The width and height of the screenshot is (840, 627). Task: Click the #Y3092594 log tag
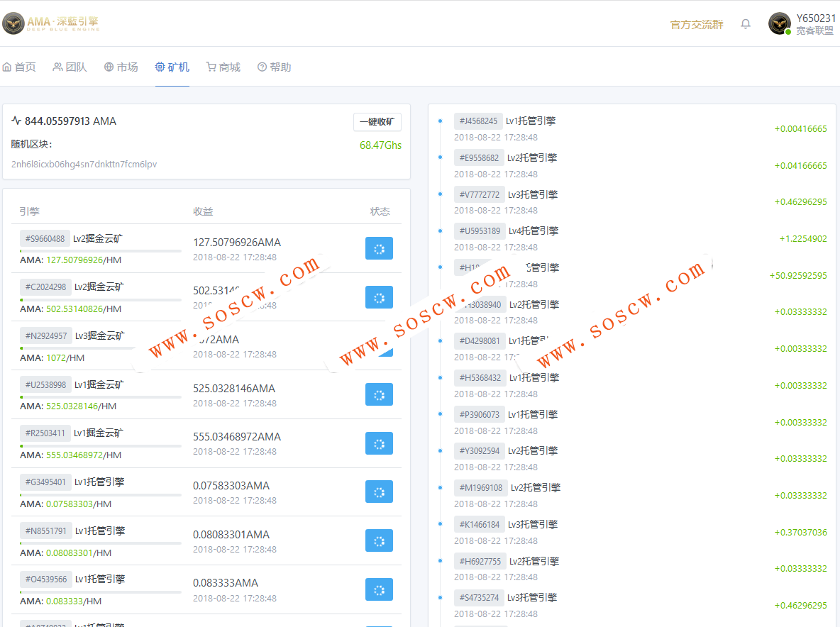click(x=480, y=451)
